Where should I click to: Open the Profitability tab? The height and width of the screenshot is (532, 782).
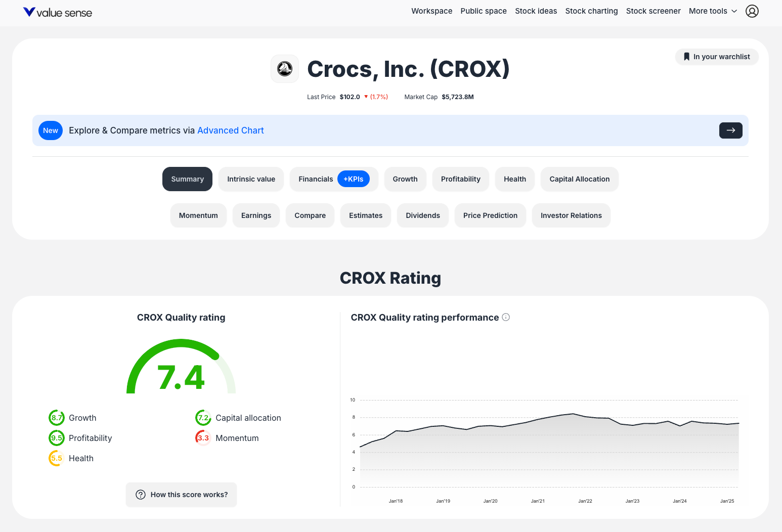point(461,179)
